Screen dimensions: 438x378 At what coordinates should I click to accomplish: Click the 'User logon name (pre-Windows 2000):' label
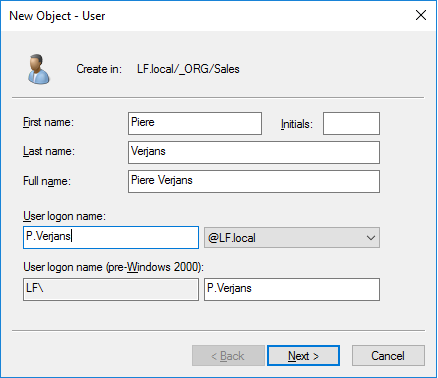(x=114, y=267)
